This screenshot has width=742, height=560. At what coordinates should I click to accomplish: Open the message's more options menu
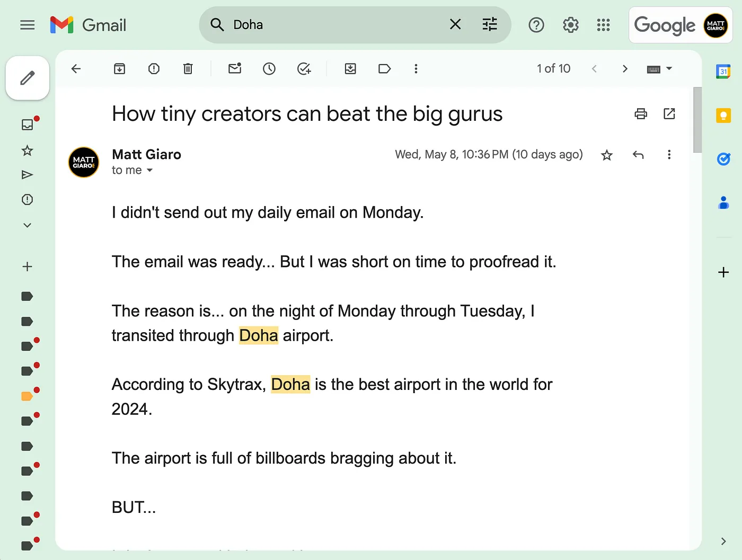pos(669,155)
